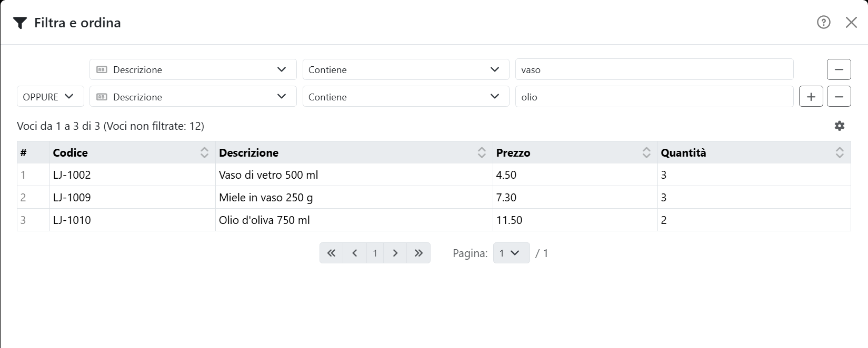Select cell with code LJ-1009
Image resolution: width=868 pixels, height=348 pixels.
[x=133, y=198]
